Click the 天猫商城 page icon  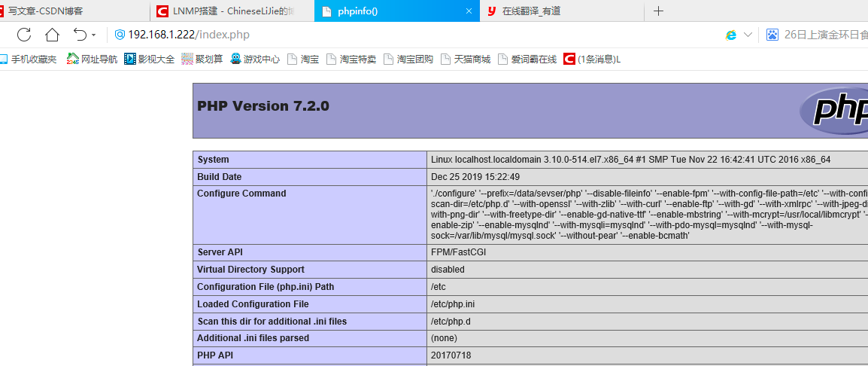point(445,59)
